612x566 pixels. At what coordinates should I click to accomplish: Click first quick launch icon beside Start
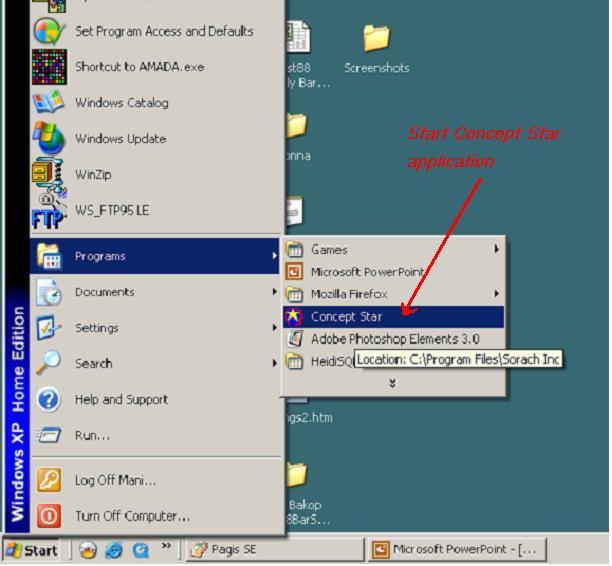tap(87, 550)
